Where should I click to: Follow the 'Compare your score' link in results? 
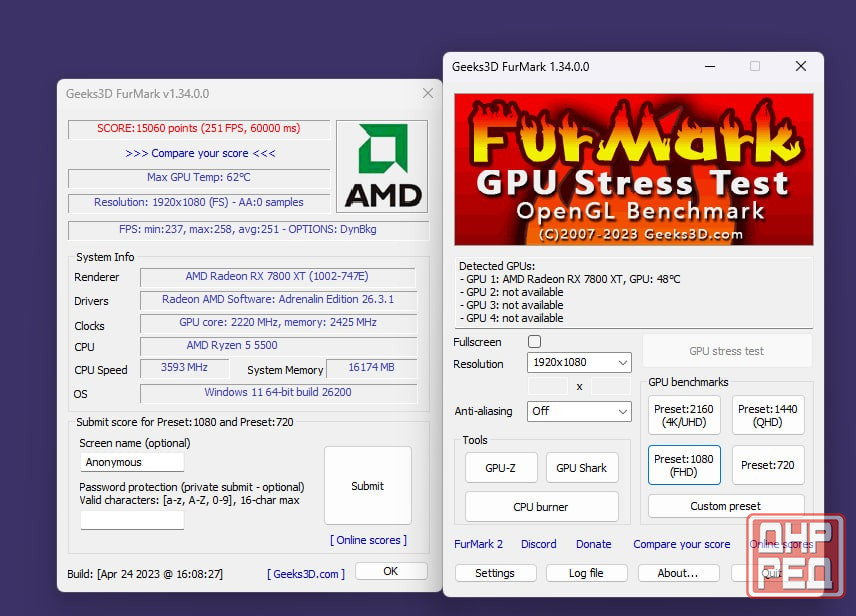point(200,153)
